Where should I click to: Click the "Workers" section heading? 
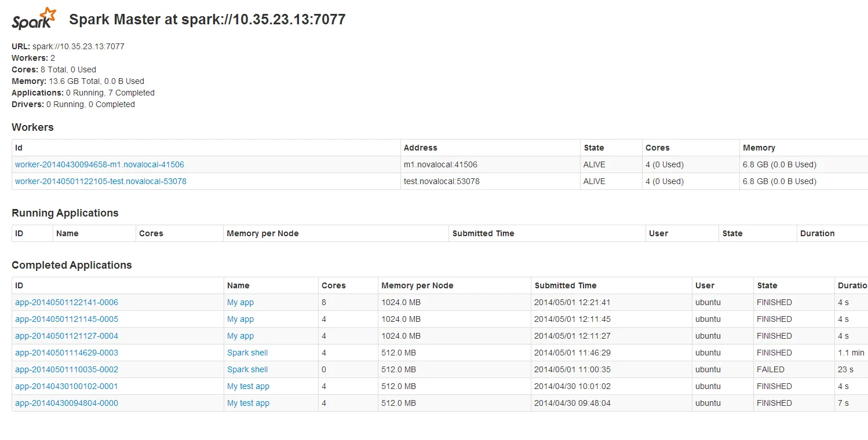(32, 127)
